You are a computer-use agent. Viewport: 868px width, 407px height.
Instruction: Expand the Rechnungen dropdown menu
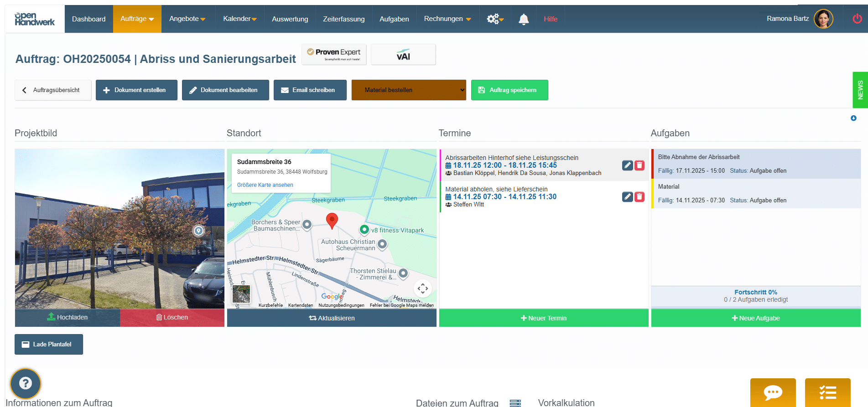click(x=447, y=19)
